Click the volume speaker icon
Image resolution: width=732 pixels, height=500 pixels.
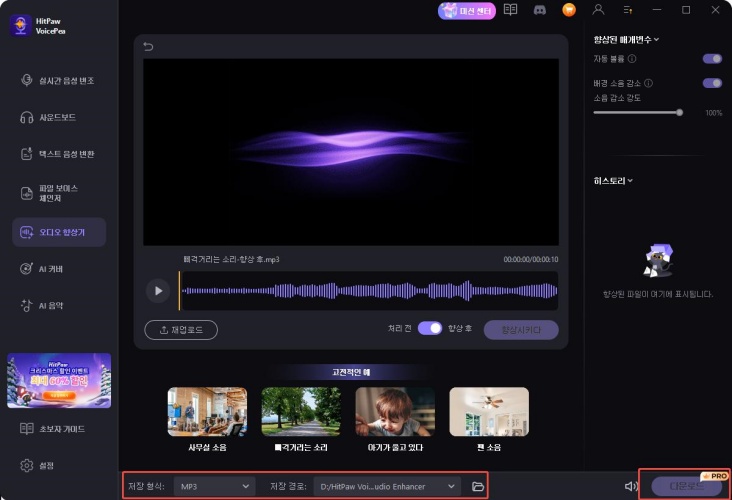(631, 486)
